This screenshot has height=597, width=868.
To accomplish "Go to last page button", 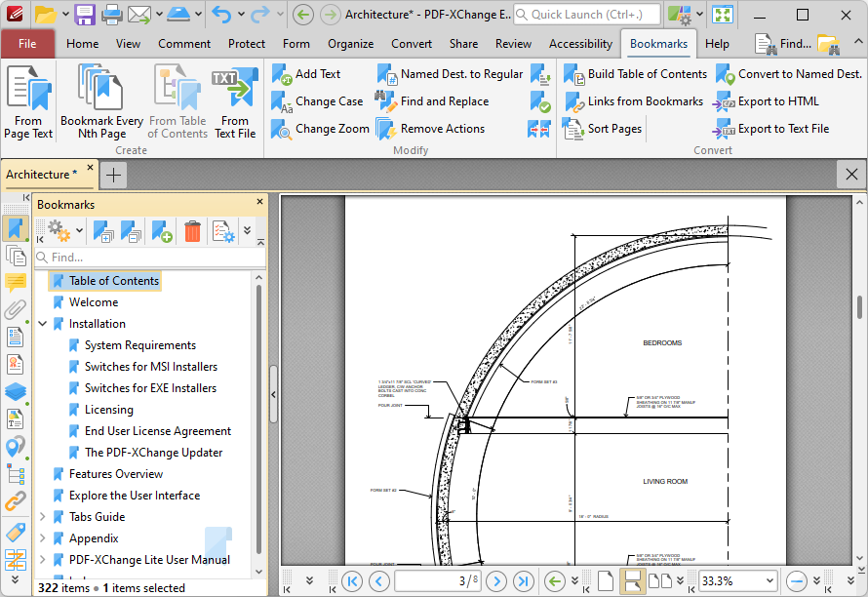I will click(523, 581).
